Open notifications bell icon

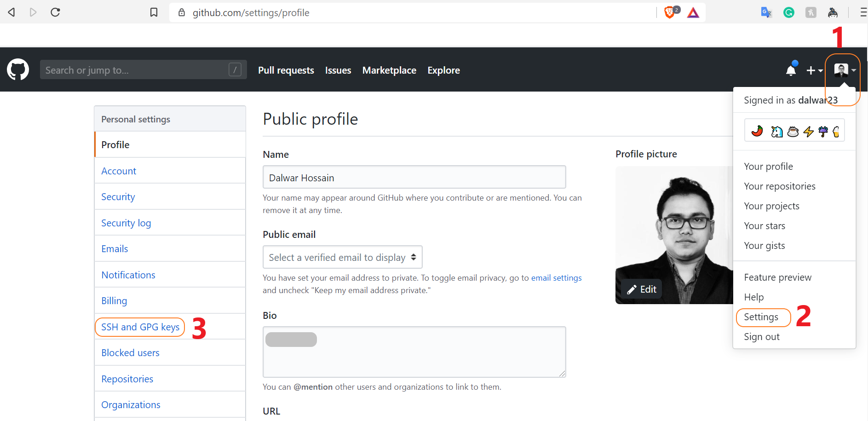(791, 69)
